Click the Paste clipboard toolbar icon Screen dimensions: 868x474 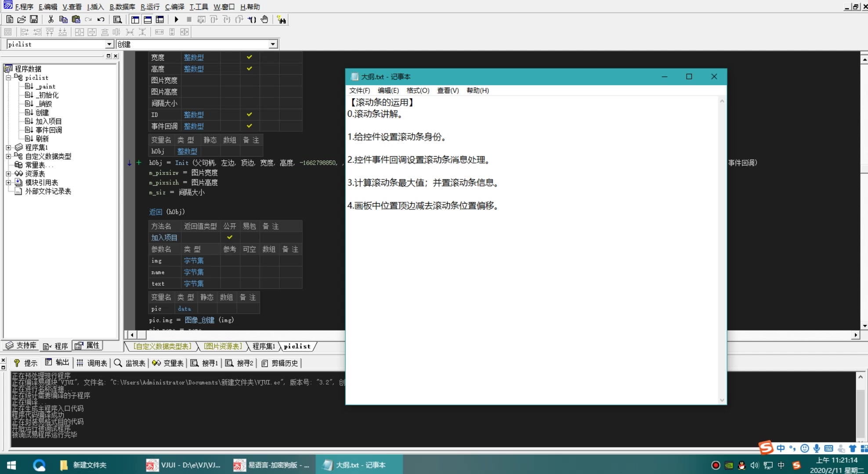point(76,19)
